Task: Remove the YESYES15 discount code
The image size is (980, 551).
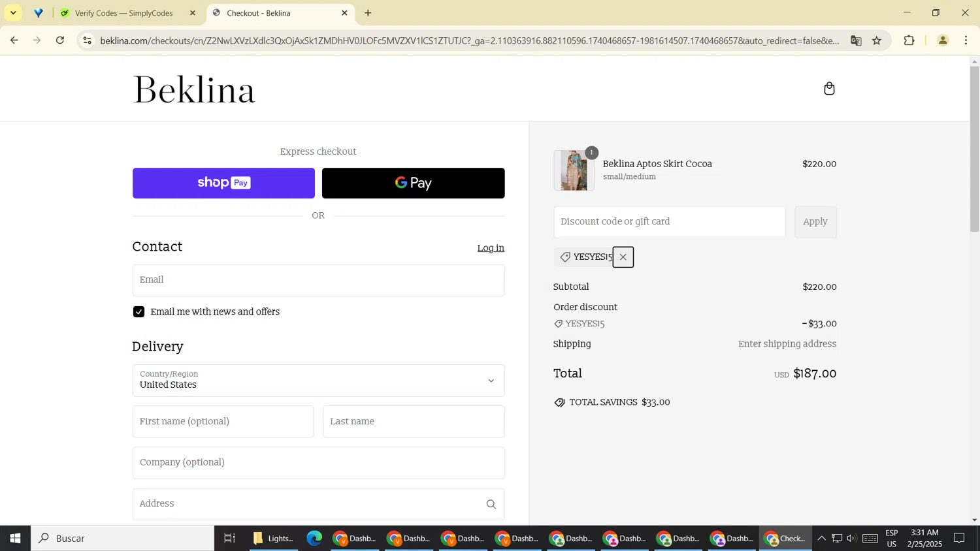Action: (x=623, y=257)
